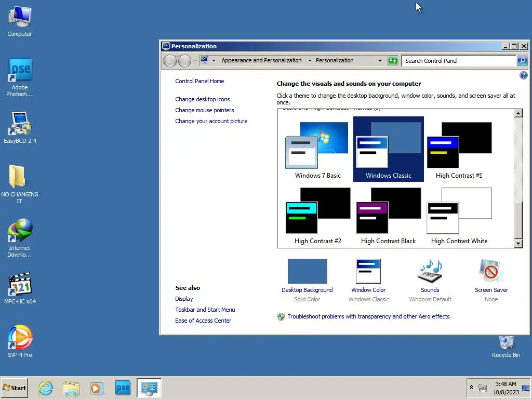Click Appearance and Personalization breadcrumb

click(x=261, y=60)
